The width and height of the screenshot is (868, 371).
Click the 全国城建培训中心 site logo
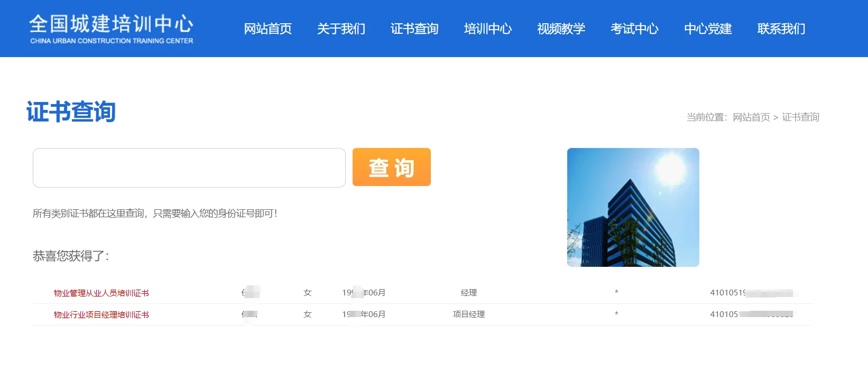pos(112,29)
